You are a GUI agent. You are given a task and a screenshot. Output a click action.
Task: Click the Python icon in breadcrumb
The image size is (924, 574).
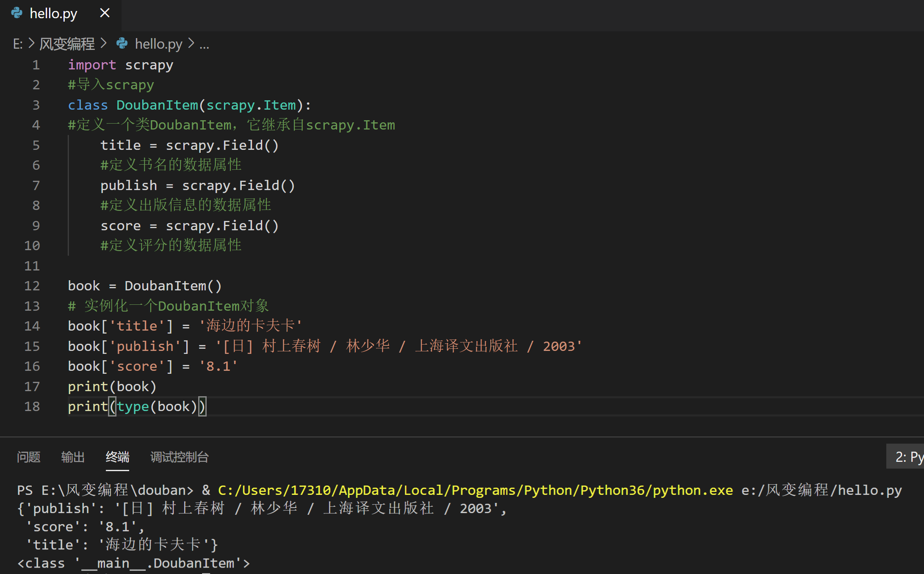[x=122, y=43]
